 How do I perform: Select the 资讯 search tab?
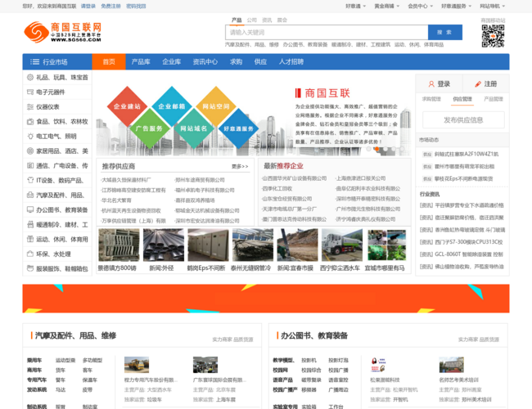267,20
